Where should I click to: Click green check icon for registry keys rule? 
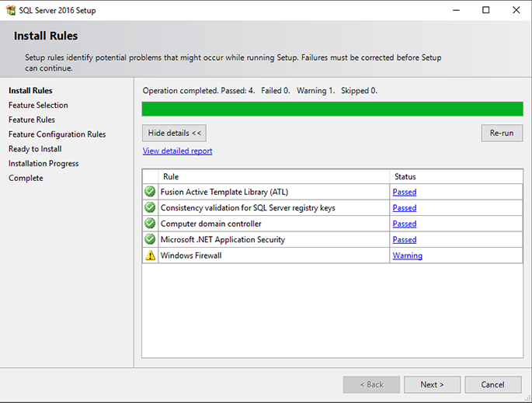pos(150,207)
